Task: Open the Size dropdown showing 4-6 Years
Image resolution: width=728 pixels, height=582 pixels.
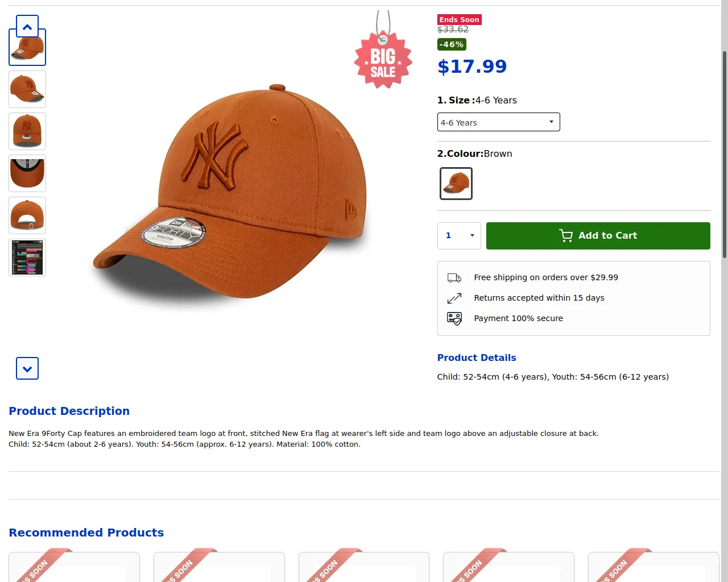Action: click(498, 122)
